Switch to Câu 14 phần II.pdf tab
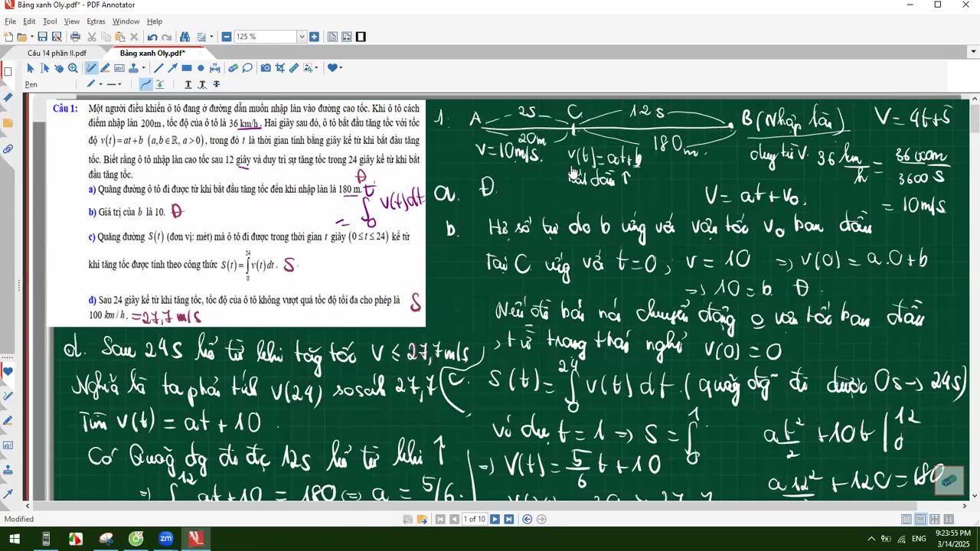 pyautogui.click(x=57, y=53)
